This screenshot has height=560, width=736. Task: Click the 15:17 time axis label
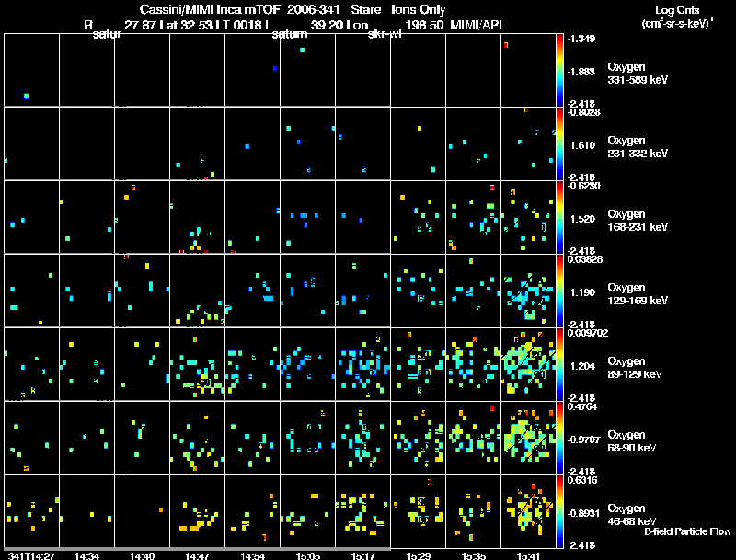coord(362,555)
